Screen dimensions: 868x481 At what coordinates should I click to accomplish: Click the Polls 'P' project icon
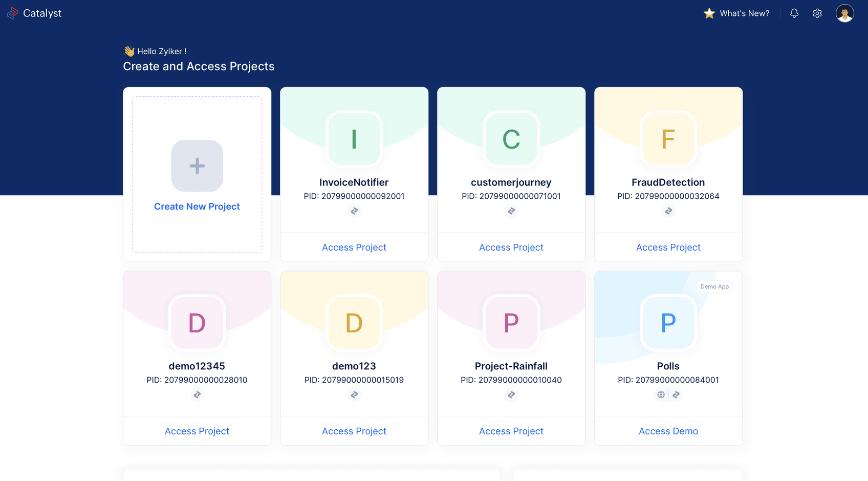(668, 323)
